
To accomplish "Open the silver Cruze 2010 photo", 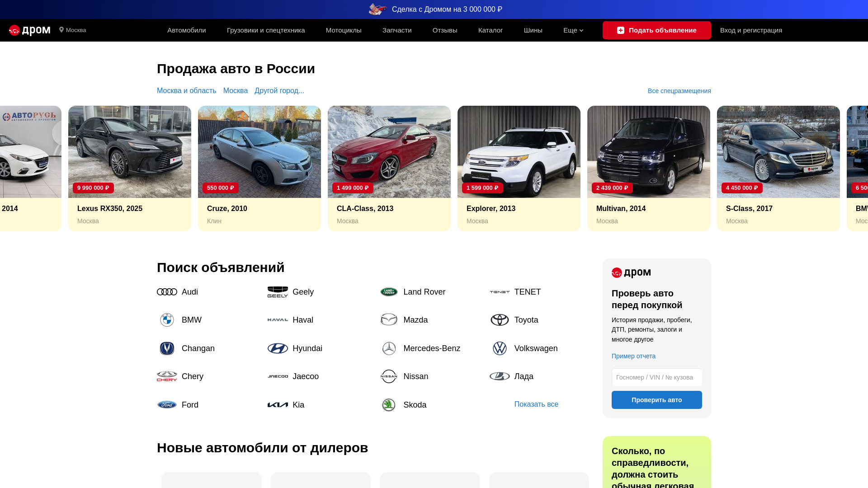I will (x=259, y=152).
